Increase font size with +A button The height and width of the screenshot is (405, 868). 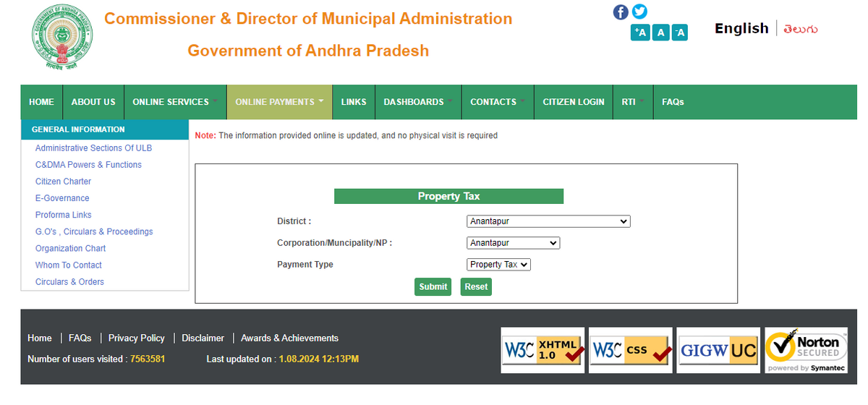pos(640,32)
